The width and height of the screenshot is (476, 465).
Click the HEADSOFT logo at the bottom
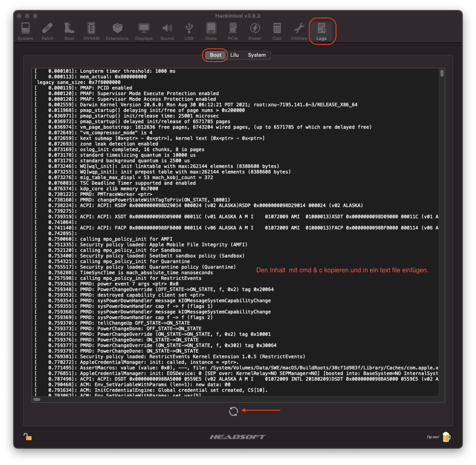[238, 437]
